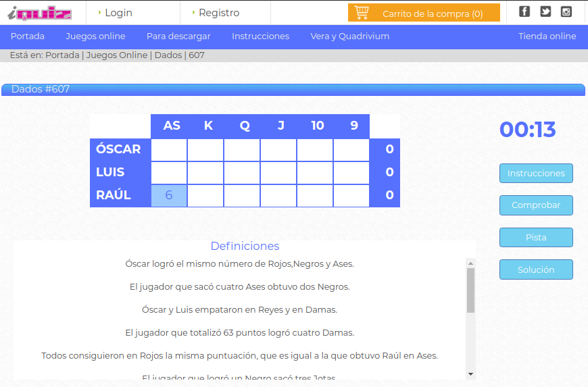
Task: Select Luis's J cell
Action: coord(278,173)
